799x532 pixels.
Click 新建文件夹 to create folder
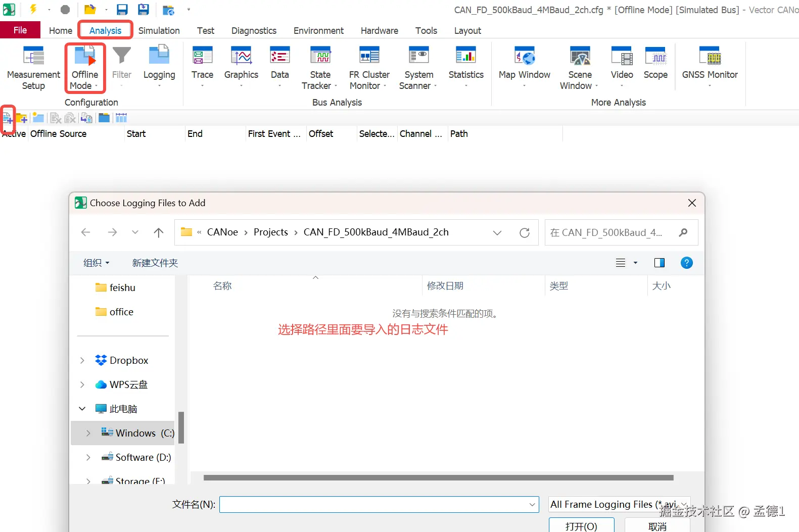coord(155,263)
